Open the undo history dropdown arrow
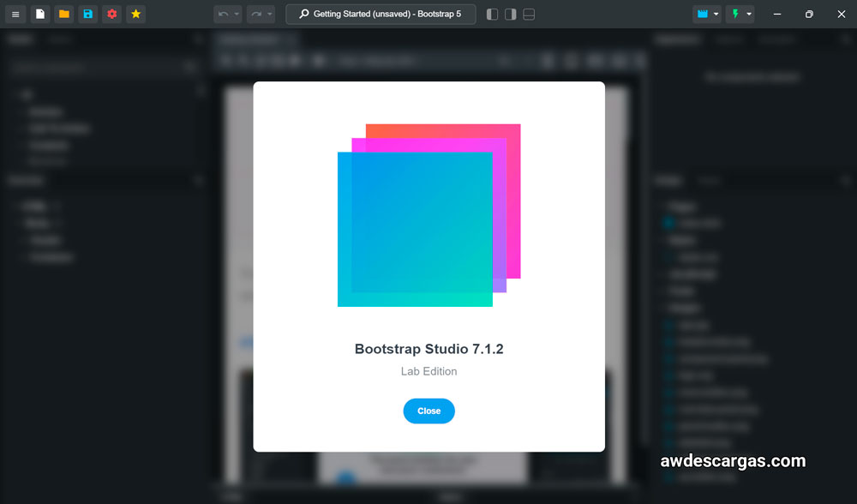The image size is (857, 504). 237,15
